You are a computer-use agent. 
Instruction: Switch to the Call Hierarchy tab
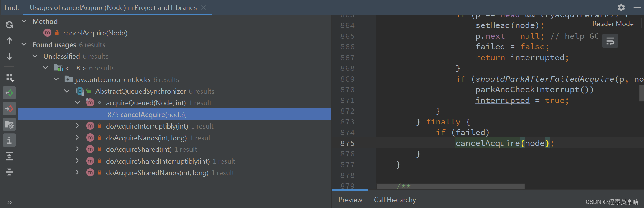[395, 200]
